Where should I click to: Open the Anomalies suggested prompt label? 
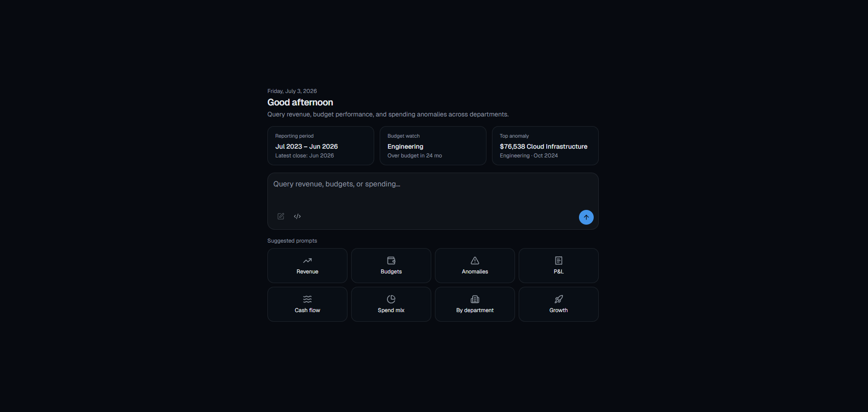475,272
